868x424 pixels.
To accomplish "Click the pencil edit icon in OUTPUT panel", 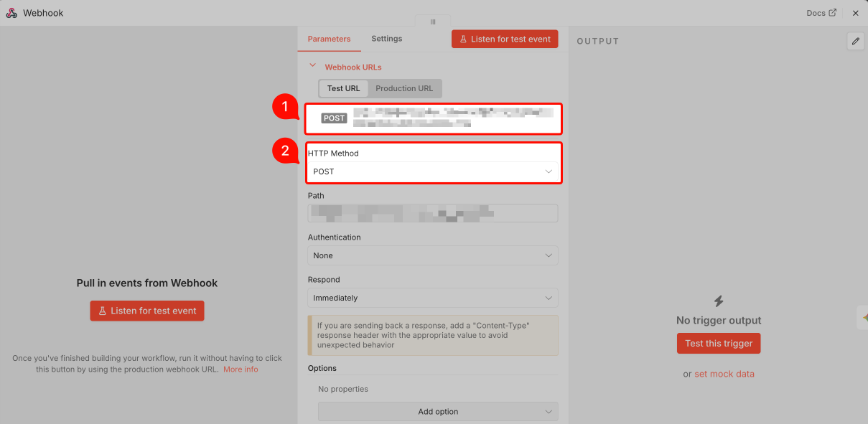I will [855, 42].
